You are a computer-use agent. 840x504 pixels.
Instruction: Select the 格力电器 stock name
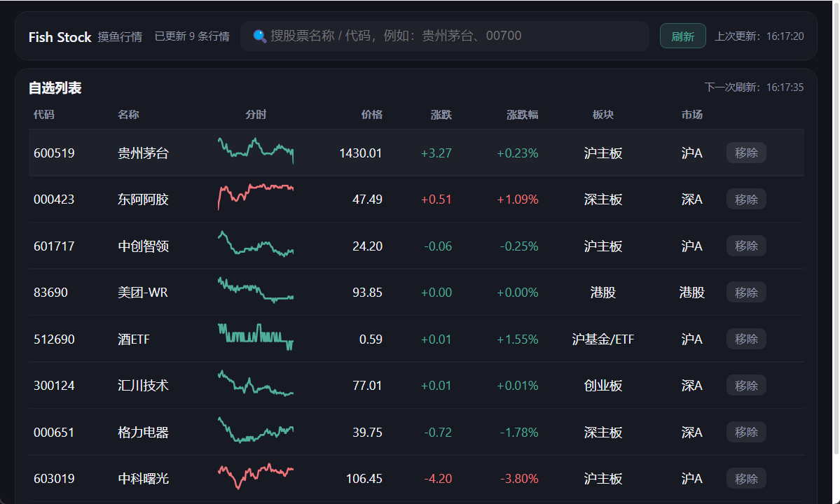click(x=143, y=433)
